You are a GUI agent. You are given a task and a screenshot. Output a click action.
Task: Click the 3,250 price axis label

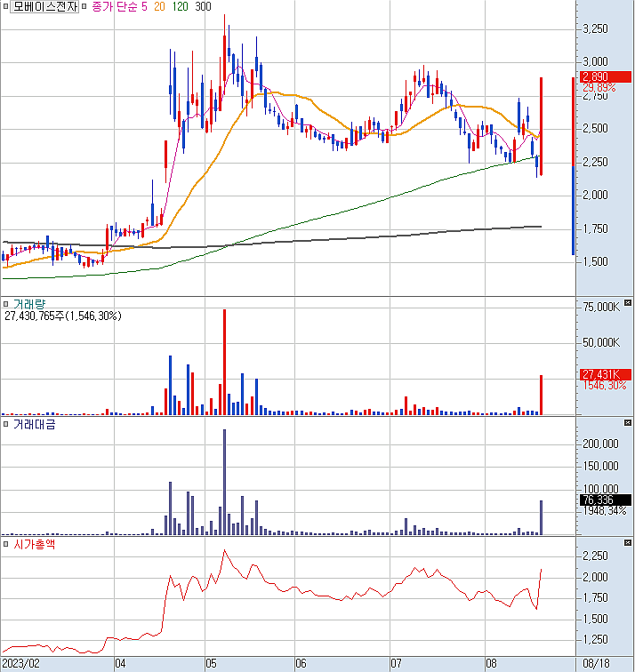click(595, 28)
